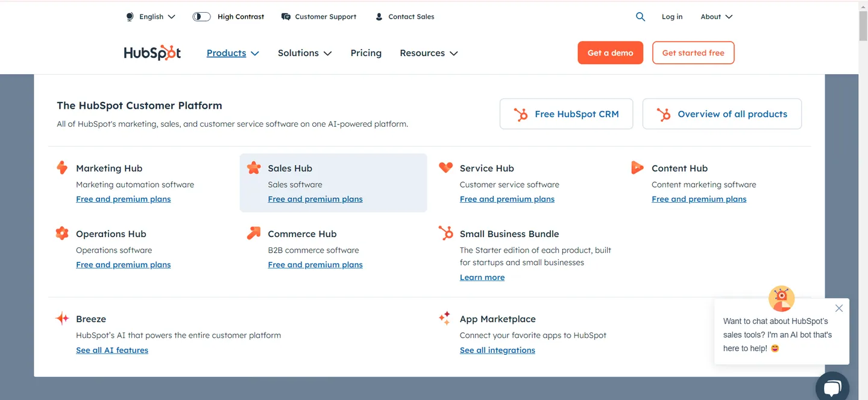The image size is (868, 400).
Task: Click Contact Sales link
Action: coord(411,17)
